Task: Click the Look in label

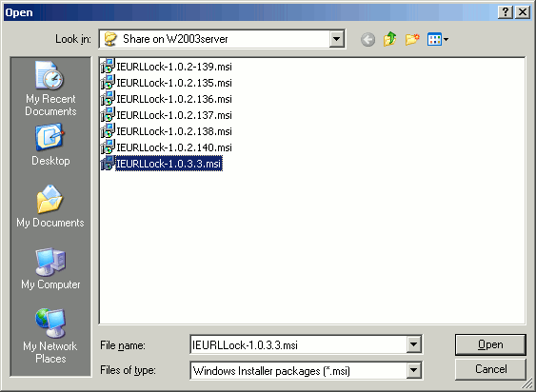Action: (73, 39)
